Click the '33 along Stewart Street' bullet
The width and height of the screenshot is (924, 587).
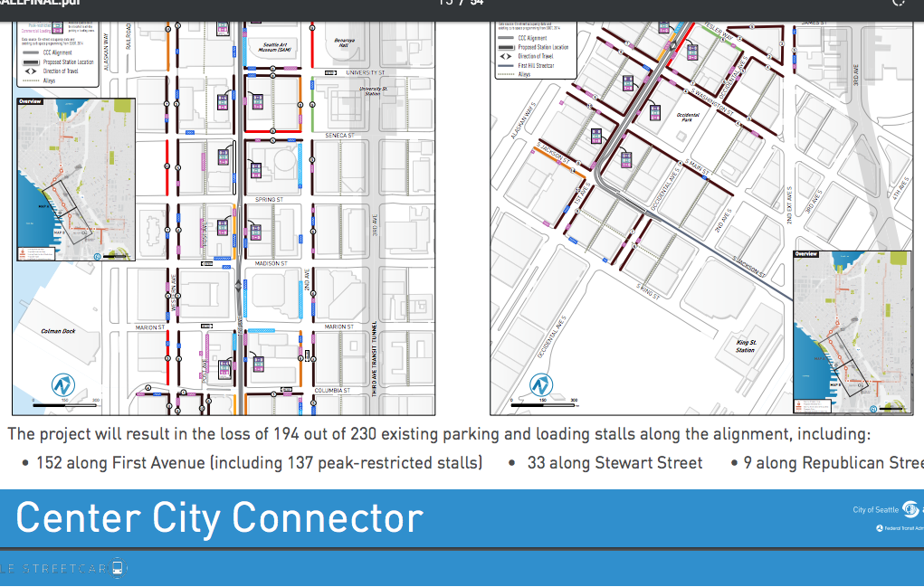[x=614, y=463]
